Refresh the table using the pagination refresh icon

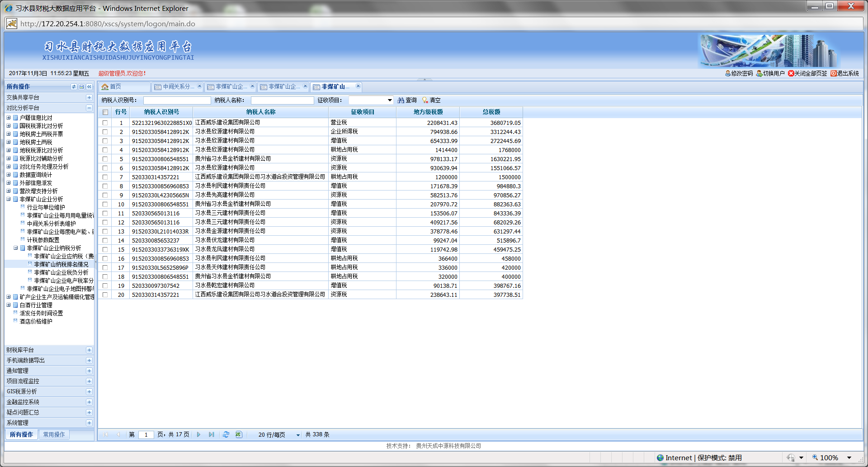226,434
